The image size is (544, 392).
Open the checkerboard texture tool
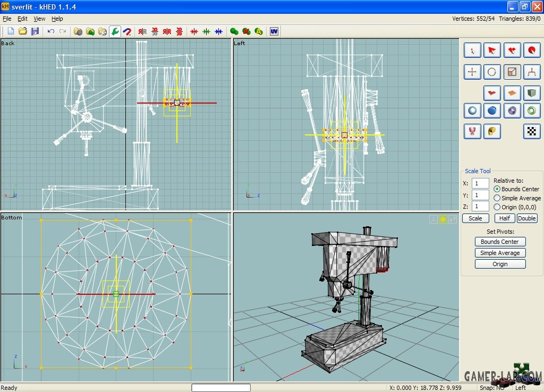coord(531,131)
